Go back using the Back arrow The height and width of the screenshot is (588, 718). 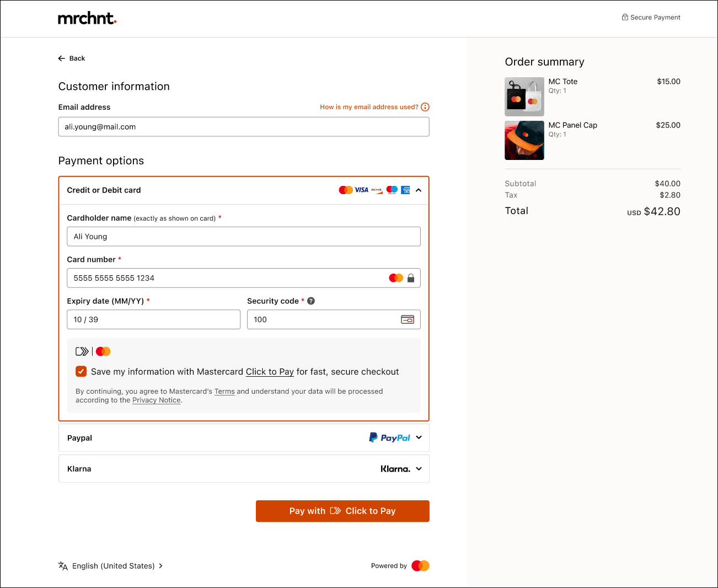(x=61, y=58)
